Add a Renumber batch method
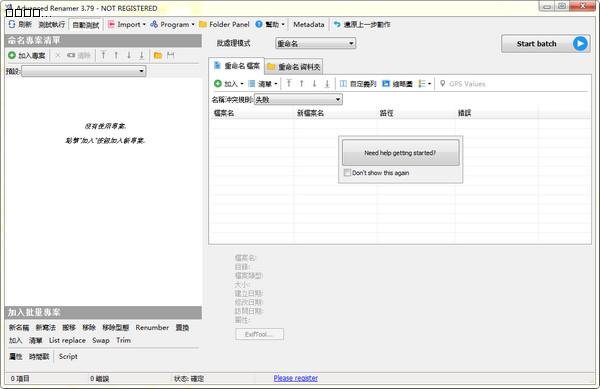Image resolution: width=600 pixels, height=389 pixels. 152,328
